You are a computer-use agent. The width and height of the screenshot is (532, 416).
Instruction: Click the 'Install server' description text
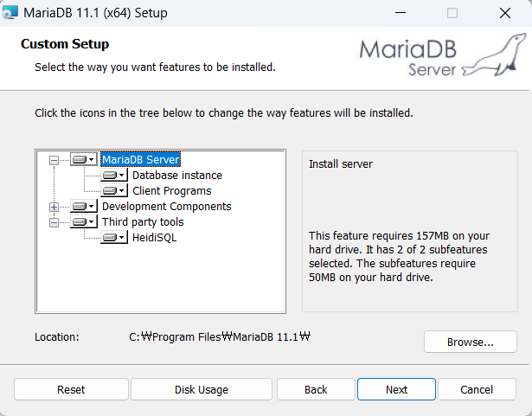coord(341,163)
